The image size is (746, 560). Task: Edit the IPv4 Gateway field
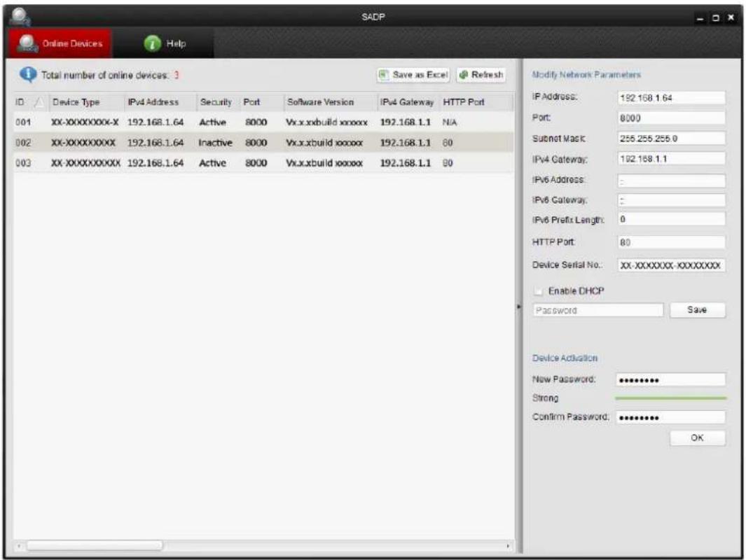(671, 159)
